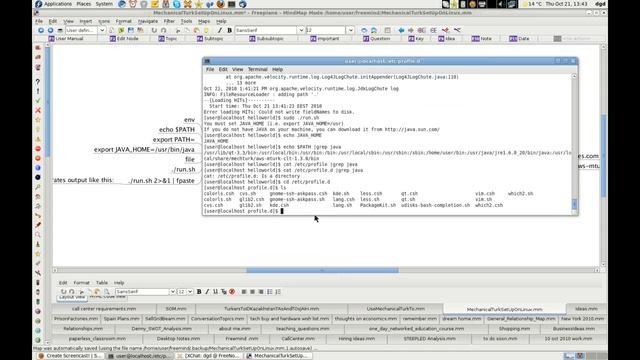Toggle bold in the note editor toolbar
Image resolution: width=640 pixels, height=360 pixels.
(199, 292)
